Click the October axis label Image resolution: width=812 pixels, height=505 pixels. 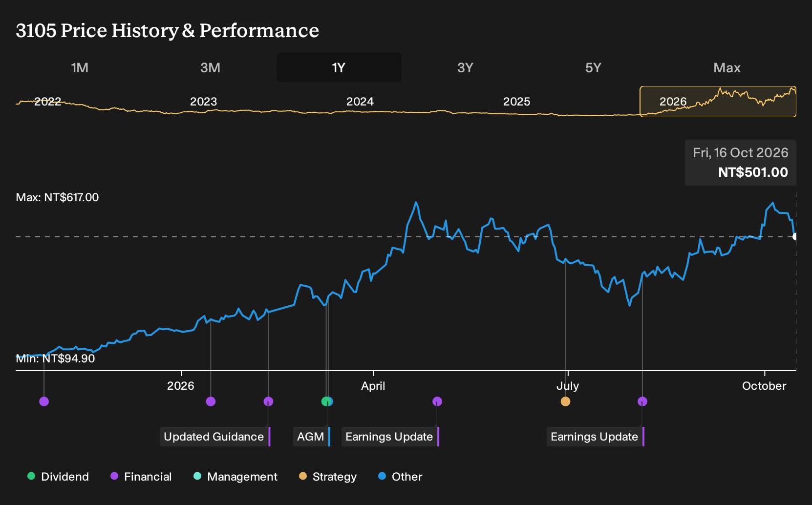tap(764, 386)
